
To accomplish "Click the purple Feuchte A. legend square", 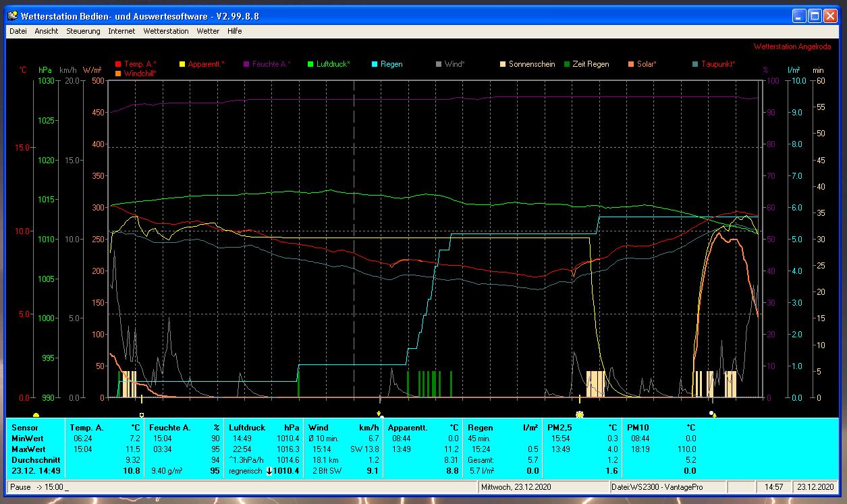I will (x=246, y=64).
